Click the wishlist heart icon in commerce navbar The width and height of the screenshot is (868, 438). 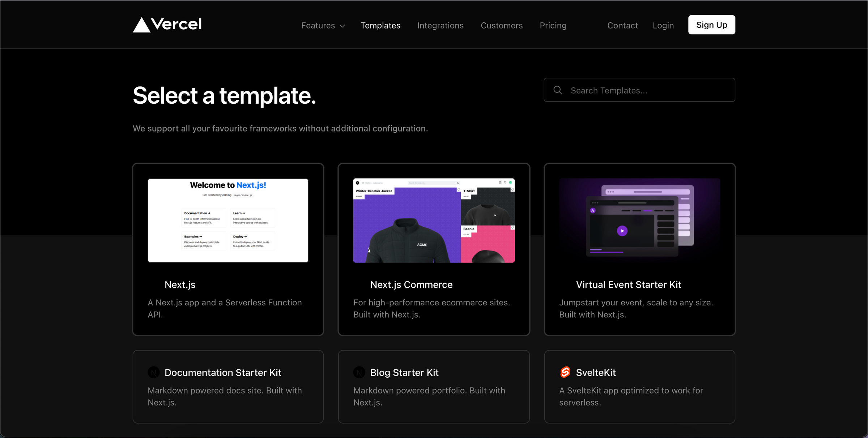[505, 183]
